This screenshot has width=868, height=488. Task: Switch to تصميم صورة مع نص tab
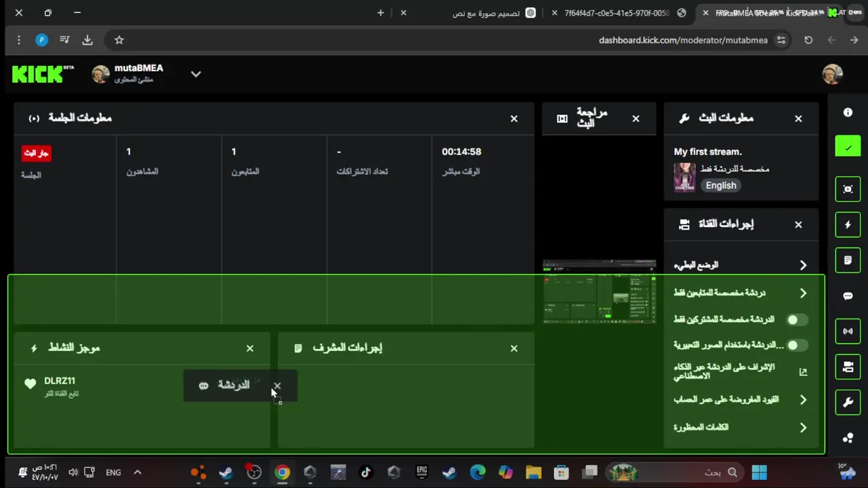point(486,13)
